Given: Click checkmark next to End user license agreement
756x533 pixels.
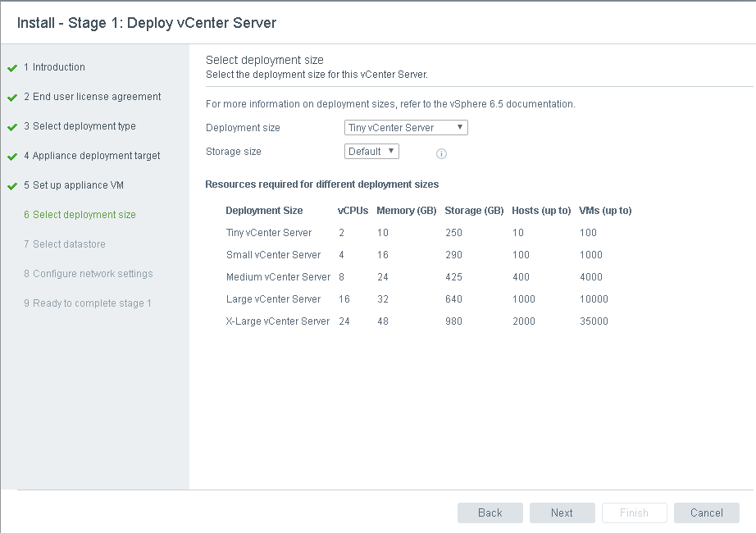Looking at the screenshot, I should click(12, 98).
